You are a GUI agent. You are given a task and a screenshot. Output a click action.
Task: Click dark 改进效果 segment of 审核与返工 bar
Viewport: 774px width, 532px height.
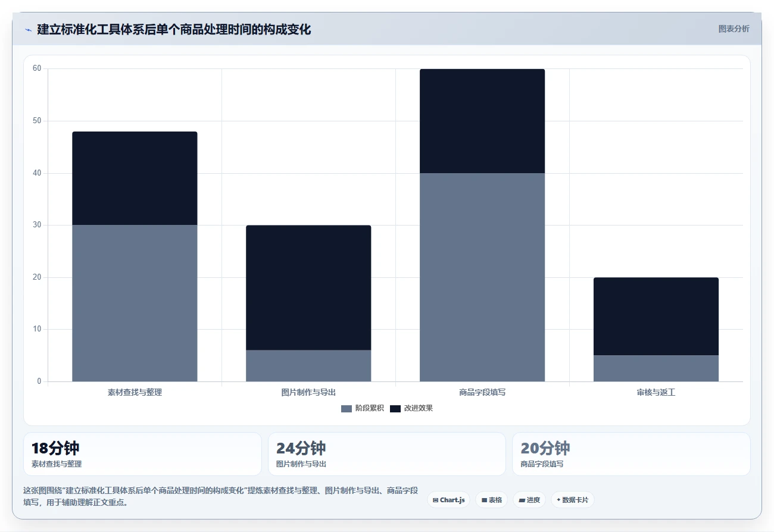pos(656,316)
